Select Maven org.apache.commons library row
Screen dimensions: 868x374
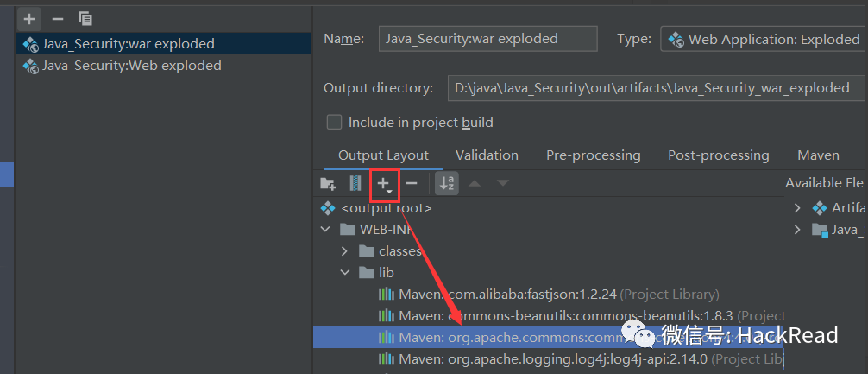pos(548,337)
